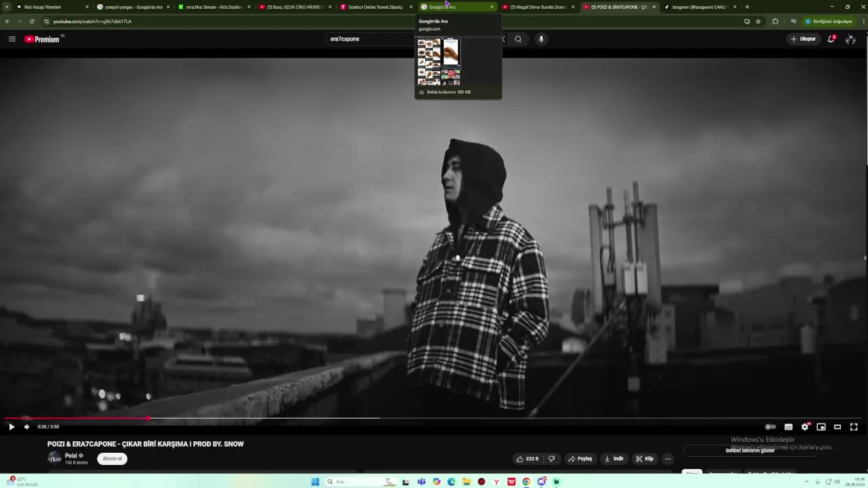Click Kimliğinizi doğrulayın profile button

coord(828,21)
